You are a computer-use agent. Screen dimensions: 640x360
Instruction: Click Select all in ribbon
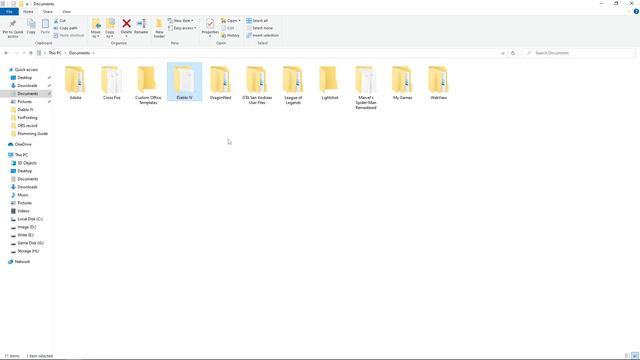pos(257,20)
